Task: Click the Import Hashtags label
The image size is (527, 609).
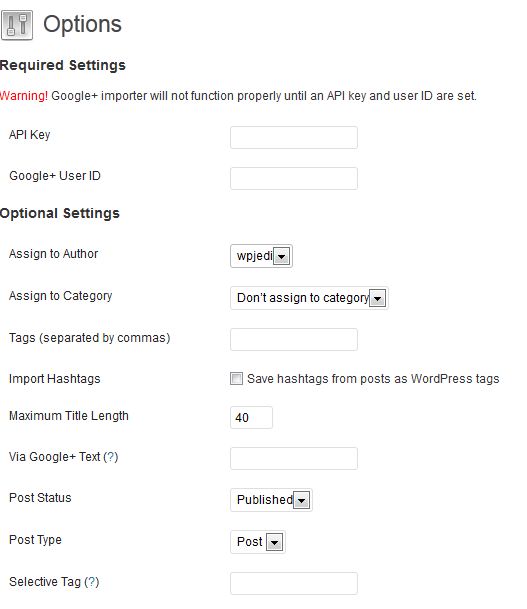Action: 55,379
